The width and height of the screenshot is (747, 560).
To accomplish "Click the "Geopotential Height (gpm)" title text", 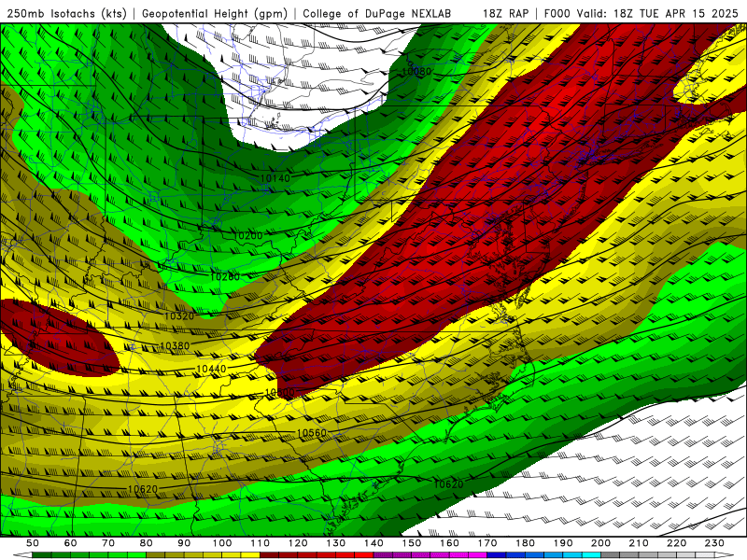I will pos(215,14).
